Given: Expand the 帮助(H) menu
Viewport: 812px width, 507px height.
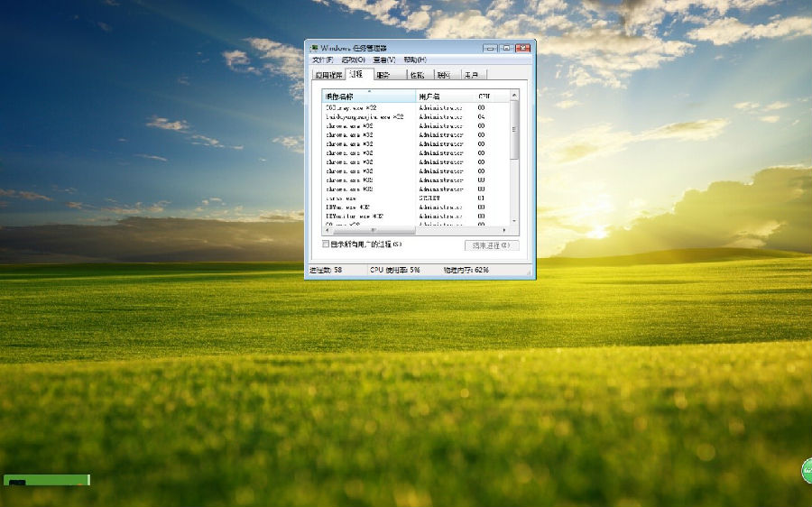Looking at the screenshot, I should pos(415,60).
